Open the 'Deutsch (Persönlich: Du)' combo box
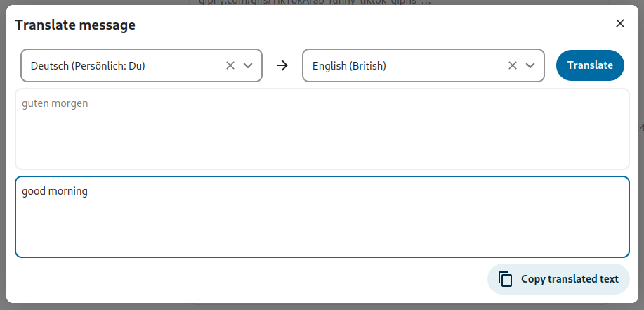Image resolution: width=644 pixels, height=310 pixels. pyautogui.click(x=141, y=65)
